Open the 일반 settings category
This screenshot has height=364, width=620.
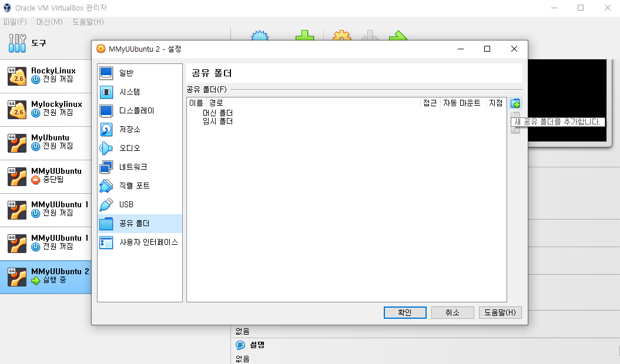[140, 73]
